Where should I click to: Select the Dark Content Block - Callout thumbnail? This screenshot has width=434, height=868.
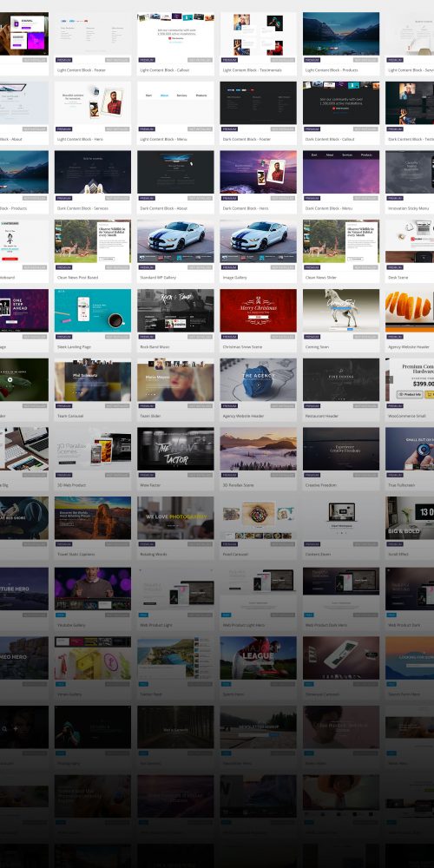(x=341, y=103)
